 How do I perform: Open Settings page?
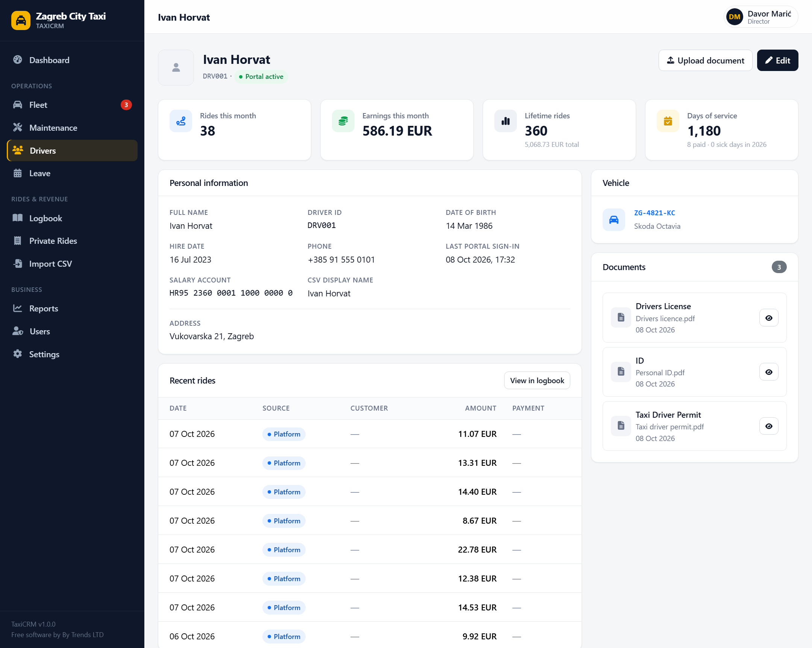coord(72,354)
